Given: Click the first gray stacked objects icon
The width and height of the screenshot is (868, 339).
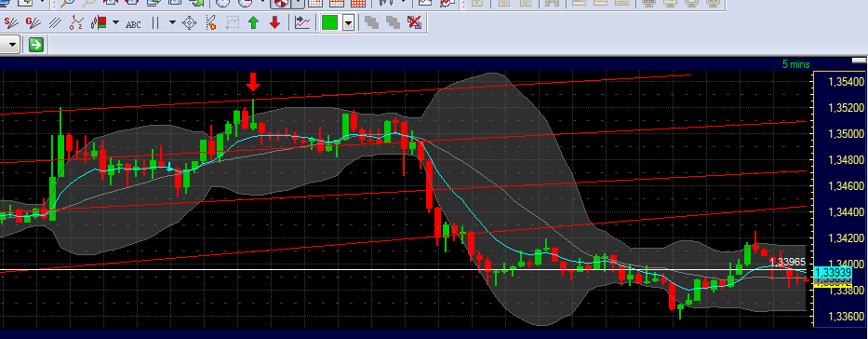Looking at the screenshot, I should tap(371, 23).
